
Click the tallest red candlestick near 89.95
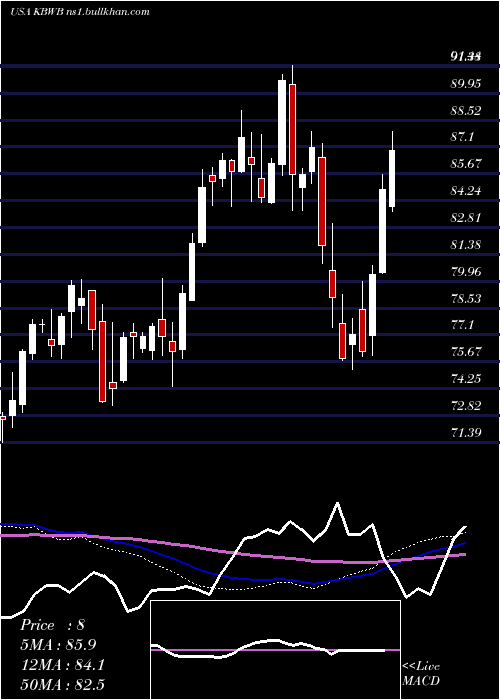click(292, 129)
